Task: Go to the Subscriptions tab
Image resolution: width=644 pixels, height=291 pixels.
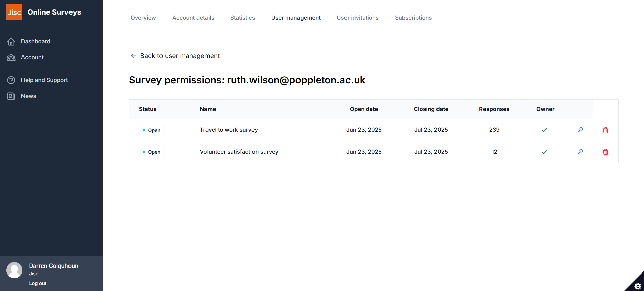Action: (x=413, y=18)
